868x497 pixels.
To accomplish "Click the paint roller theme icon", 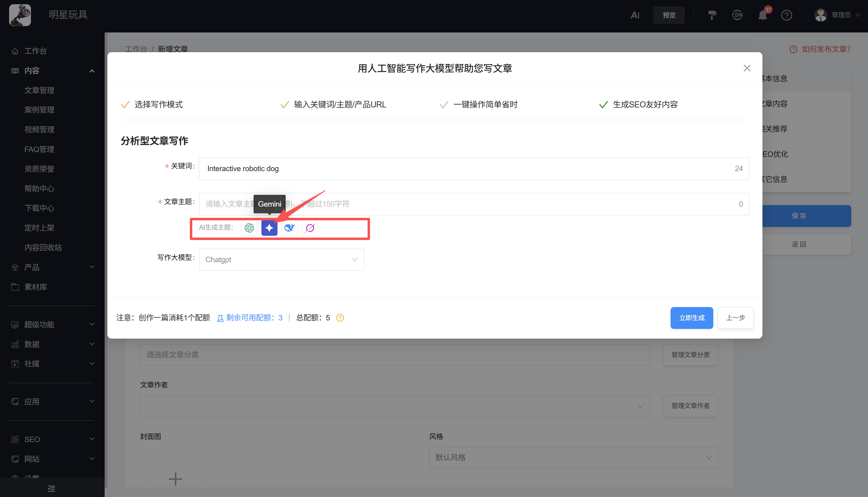I will (x=712, y=15).
